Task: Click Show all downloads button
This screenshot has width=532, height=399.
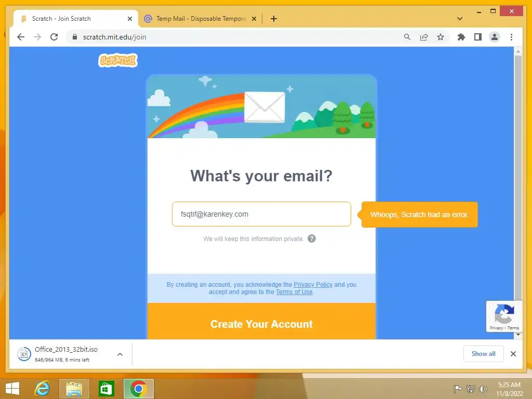Action: pyautogui.click(x=484, y=354)
